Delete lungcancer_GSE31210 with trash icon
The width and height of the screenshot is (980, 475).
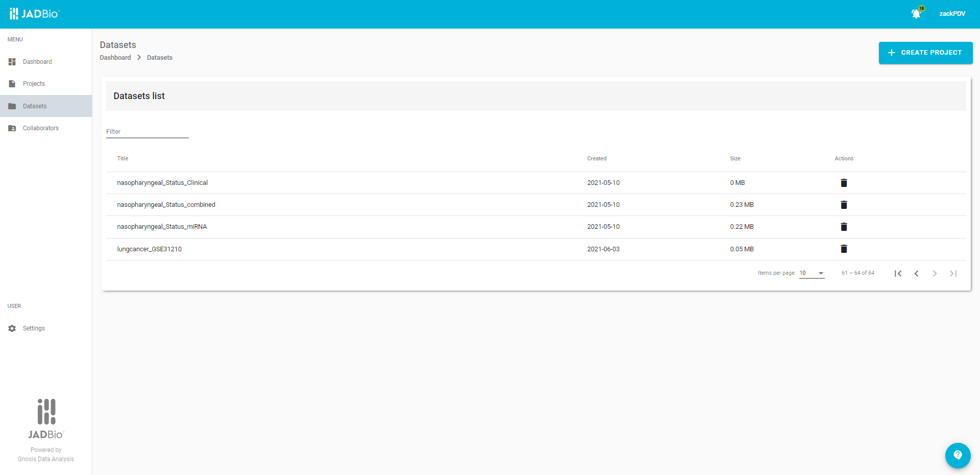(x=844, y=249)
